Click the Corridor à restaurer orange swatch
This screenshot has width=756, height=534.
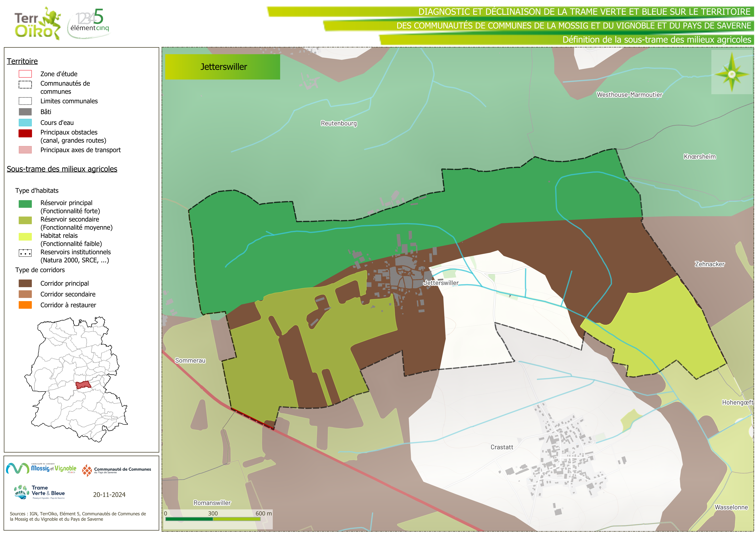25,305
